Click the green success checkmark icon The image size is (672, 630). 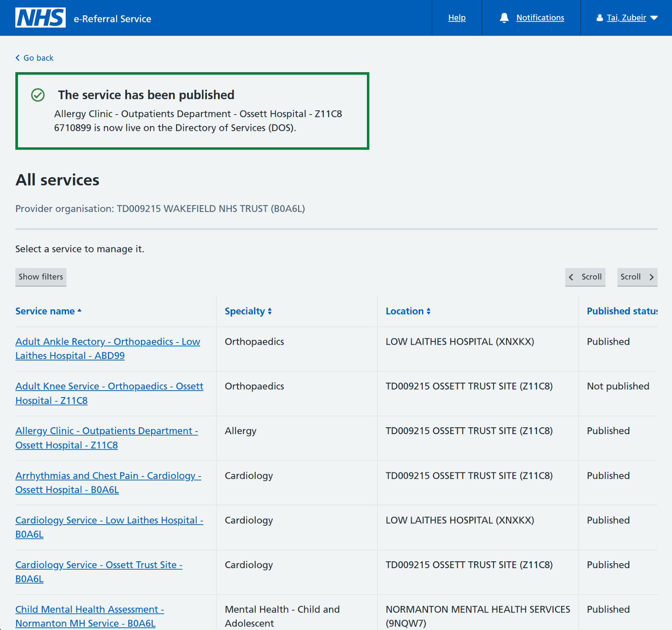(38, 95)
